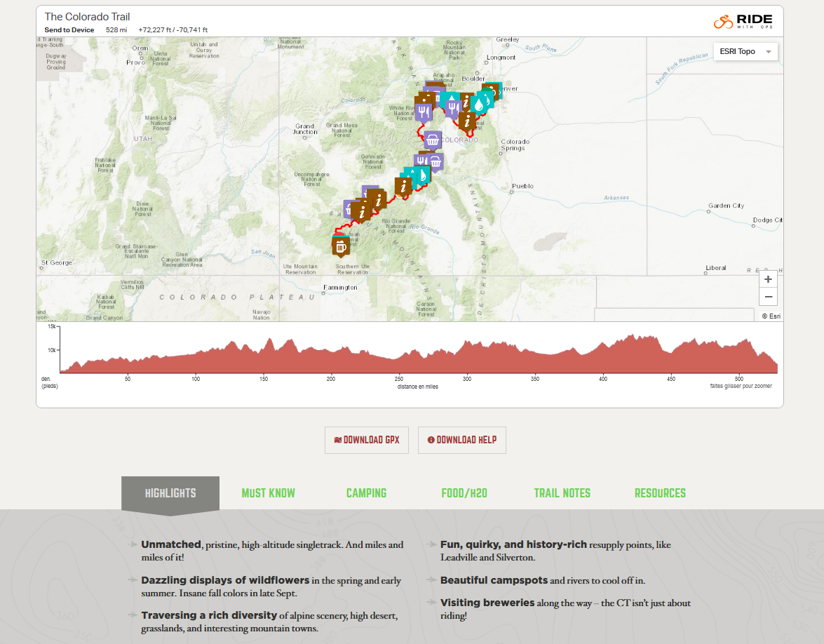Screen dimensions: 824x644
Task: Zoom in on the map with plus button
Action: (x=768, y=279)
